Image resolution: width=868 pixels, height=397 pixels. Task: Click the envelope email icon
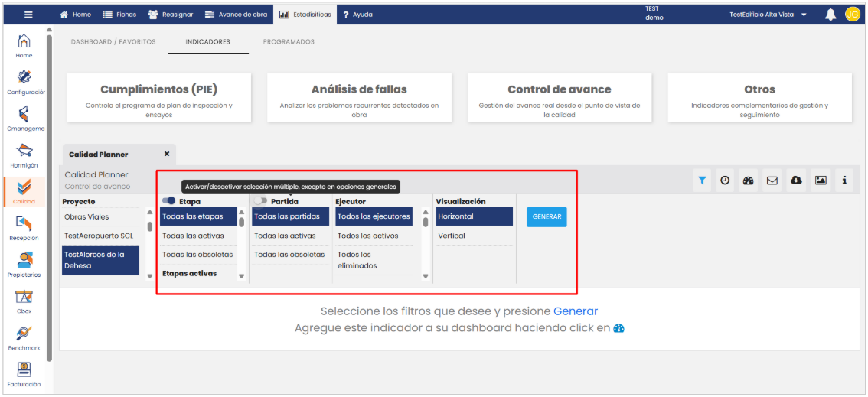772,181
